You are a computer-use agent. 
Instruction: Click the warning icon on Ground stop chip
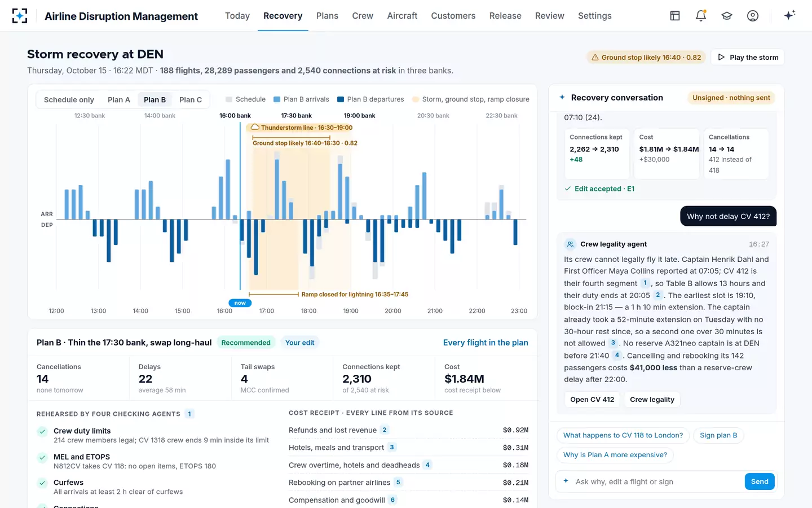tap(594, 57)
